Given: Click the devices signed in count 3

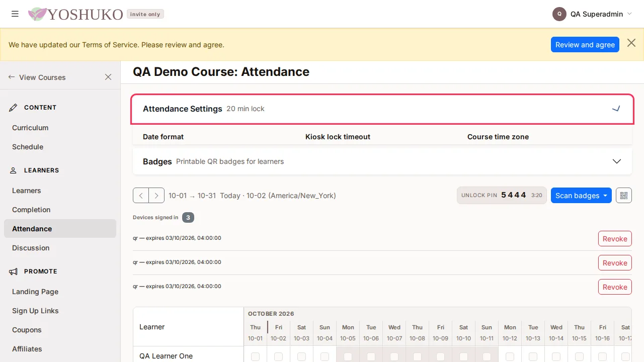Looking at the screenshot, I should coord(188,218).
